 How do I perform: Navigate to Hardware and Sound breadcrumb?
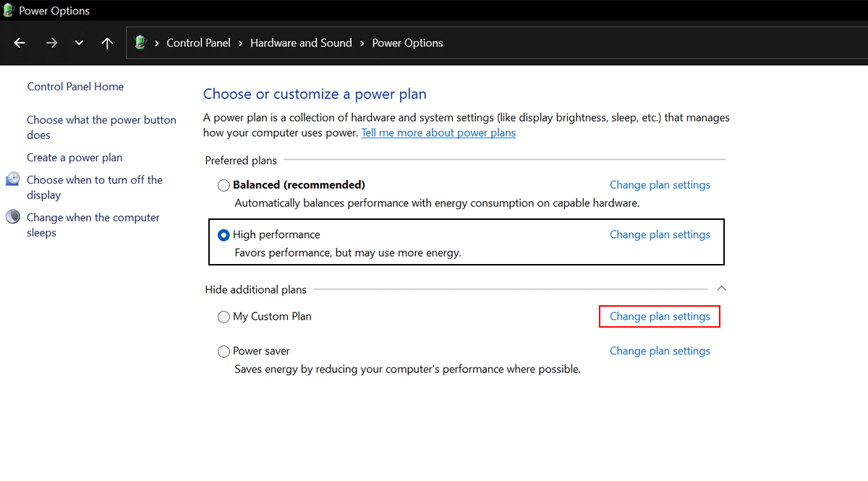[x=301, y=43]
